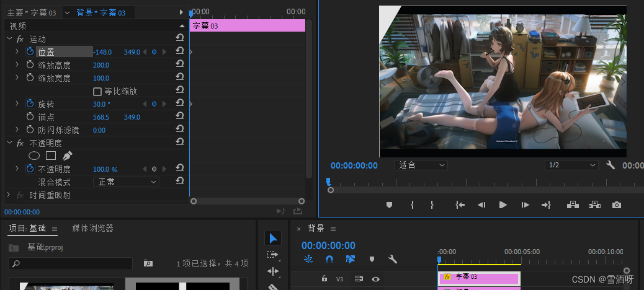Export frame with camera icon
The image size is (644, 290).
617,205
